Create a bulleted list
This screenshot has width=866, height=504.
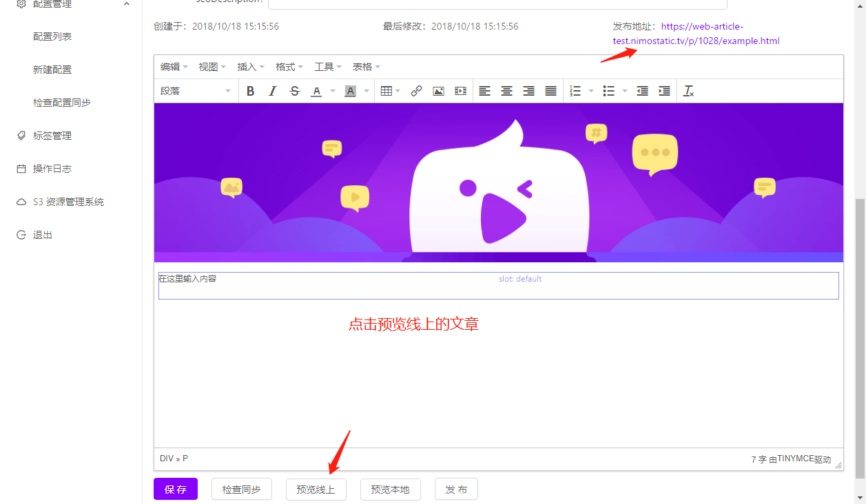tap(609, 91)
